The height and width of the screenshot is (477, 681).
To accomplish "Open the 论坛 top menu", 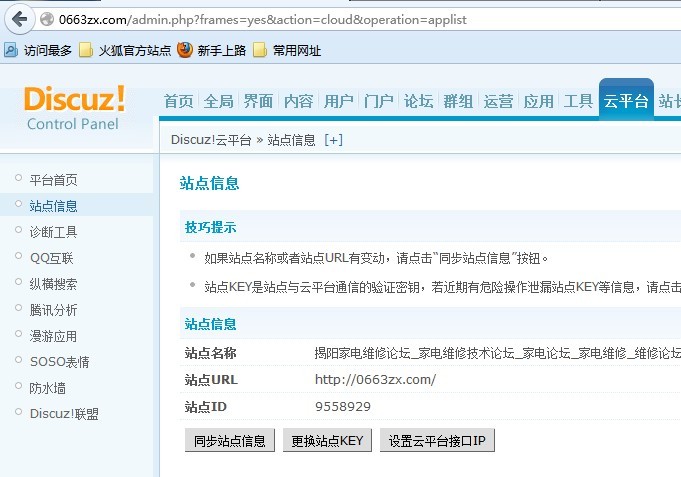I will click(x=418, y=101).
